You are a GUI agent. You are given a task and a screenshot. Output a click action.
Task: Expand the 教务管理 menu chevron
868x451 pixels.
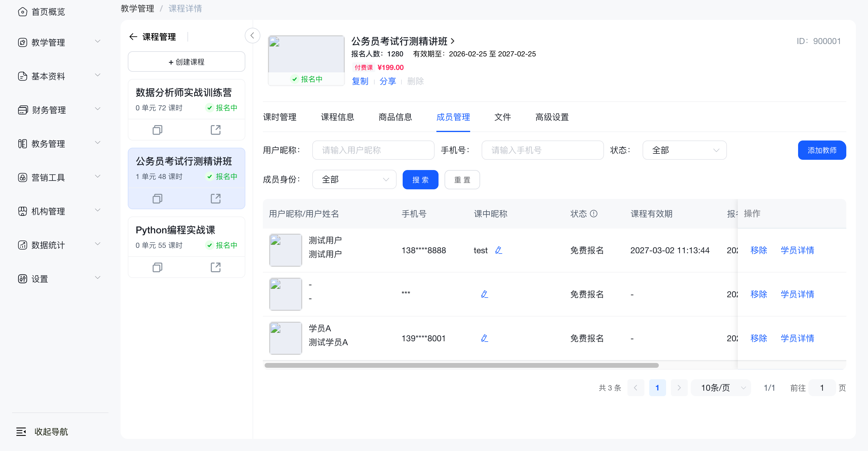[x=98, y=143]
